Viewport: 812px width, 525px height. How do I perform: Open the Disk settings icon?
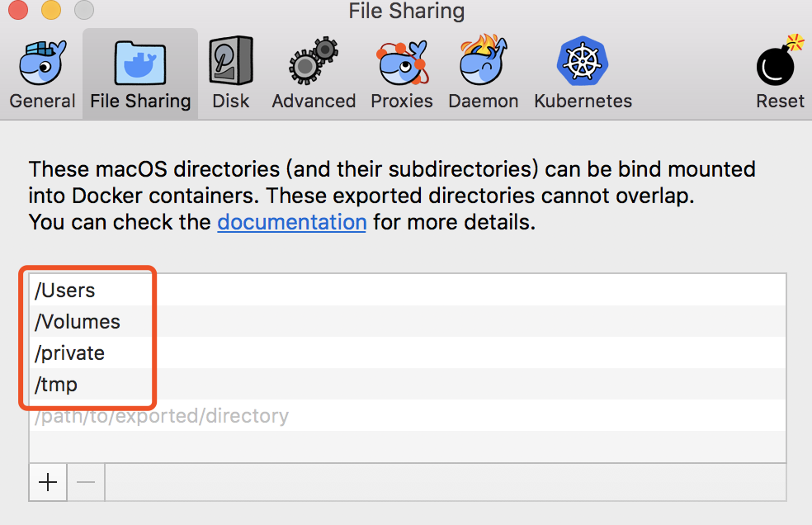pyautogui.click(x=231, y=60)
